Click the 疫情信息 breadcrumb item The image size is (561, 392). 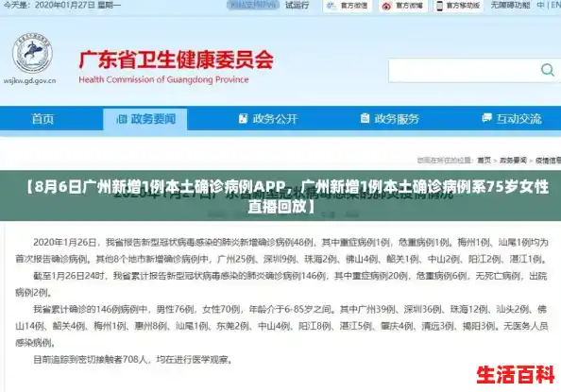(548, 161)
